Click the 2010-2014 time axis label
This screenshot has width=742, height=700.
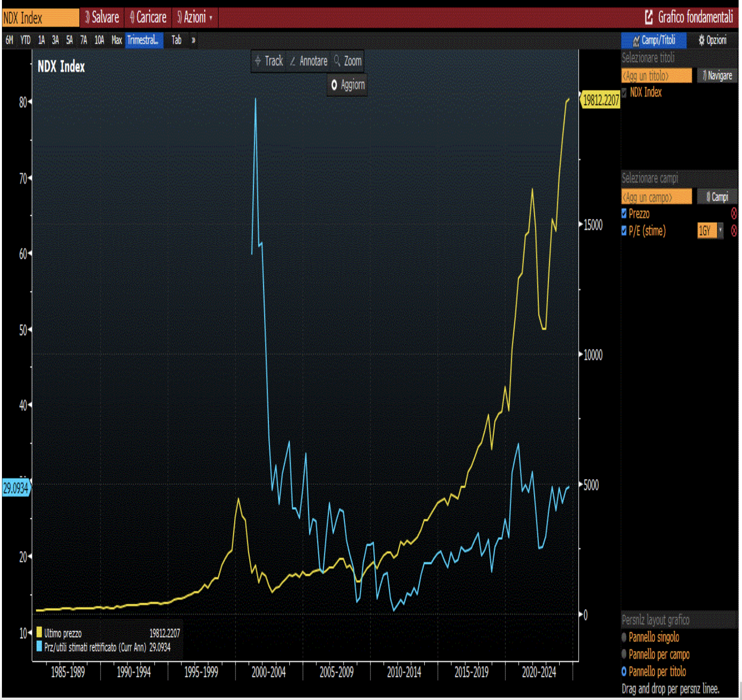[x=404, y=672]
